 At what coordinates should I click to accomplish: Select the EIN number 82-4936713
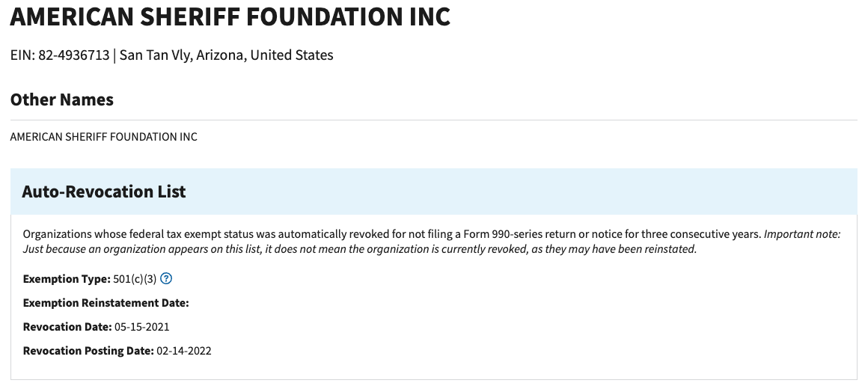click(73, 55)
